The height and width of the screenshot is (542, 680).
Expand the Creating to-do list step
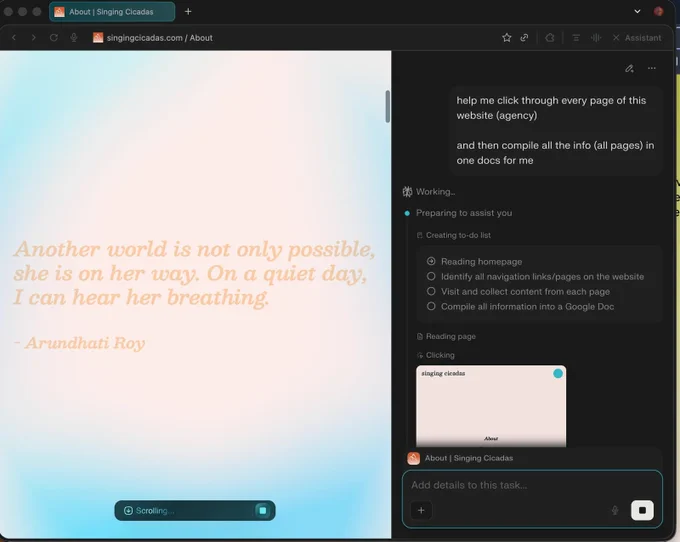[x=454, y=235]
